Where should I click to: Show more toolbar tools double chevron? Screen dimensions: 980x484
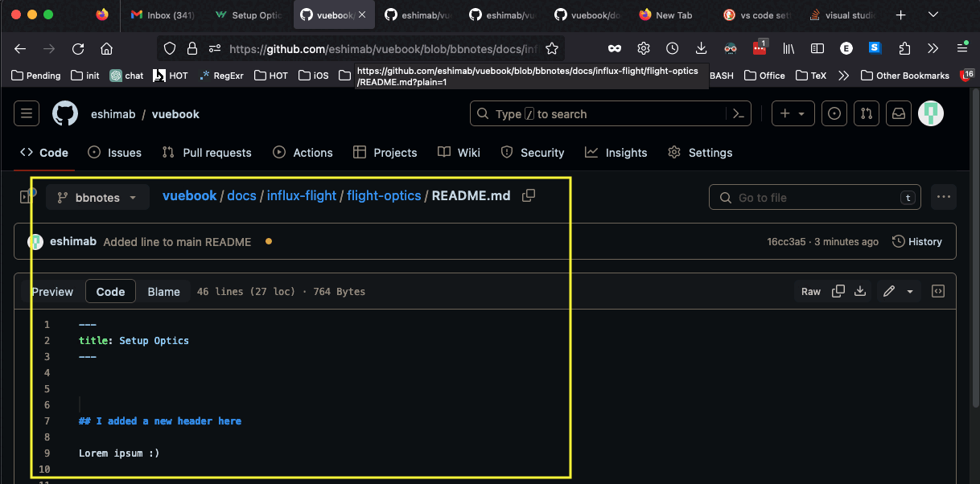point(933,48)
